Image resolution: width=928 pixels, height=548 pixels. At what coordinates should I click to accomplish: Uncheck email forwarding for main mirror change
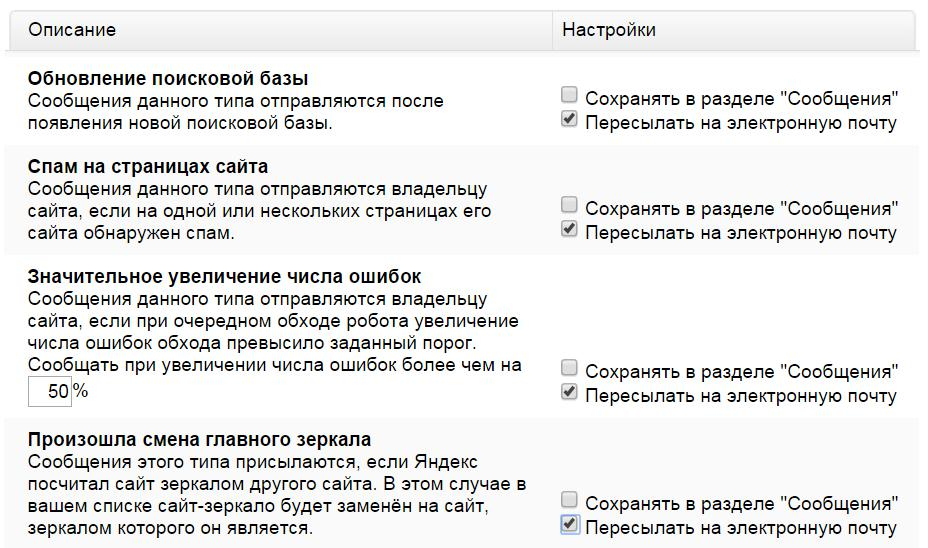tap(569, 524)
